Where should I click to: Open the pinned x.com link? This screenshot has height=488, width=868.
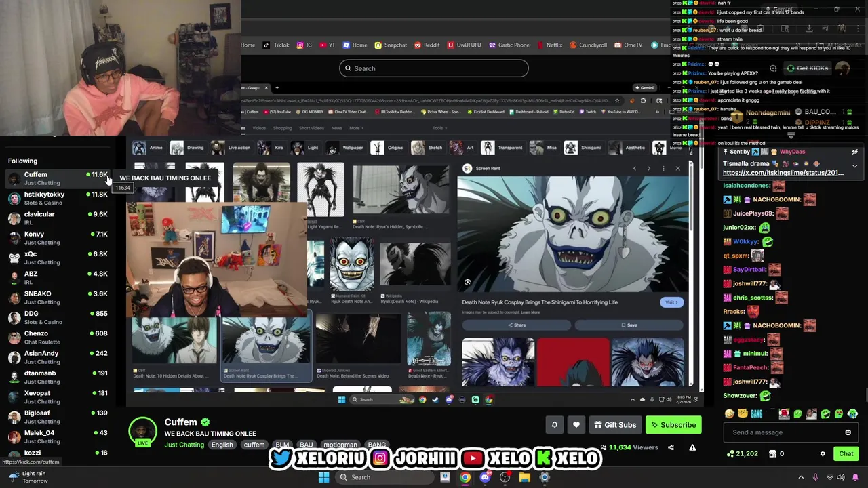coord(783,173)
